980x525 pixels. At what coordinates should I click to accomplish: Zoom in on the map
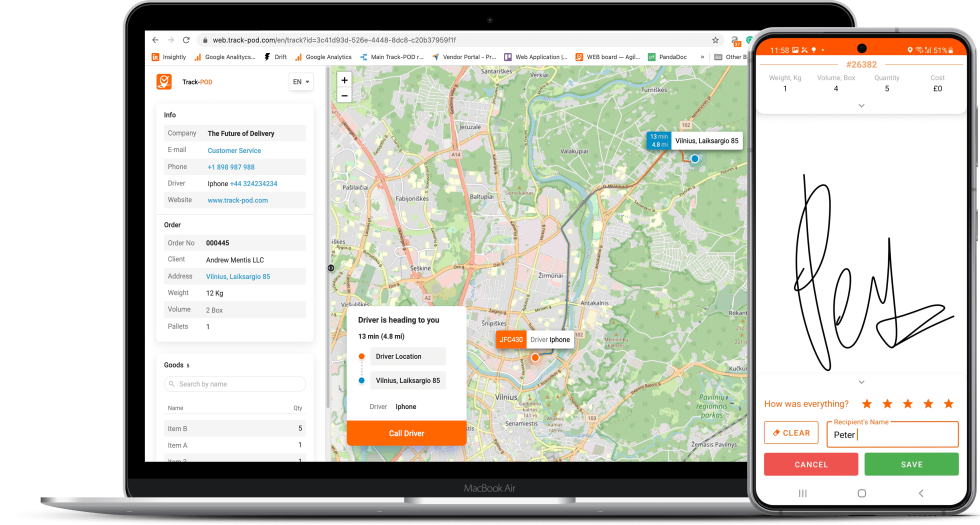[344, 80]
